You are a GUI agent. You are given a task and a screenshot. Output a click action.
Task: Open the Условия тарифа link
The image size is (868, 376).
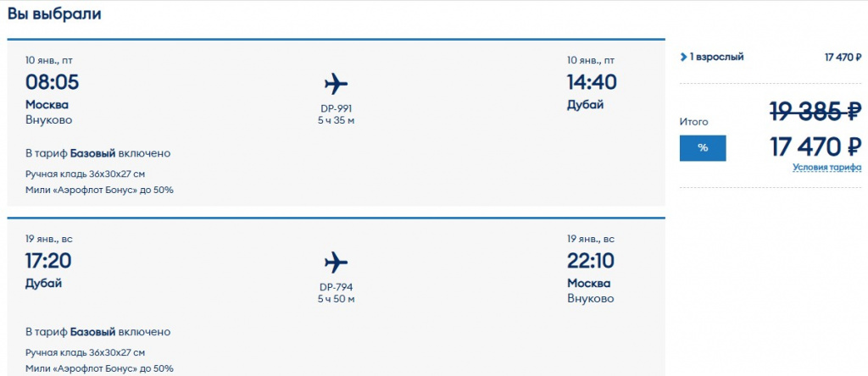click(x=826, y=167)
